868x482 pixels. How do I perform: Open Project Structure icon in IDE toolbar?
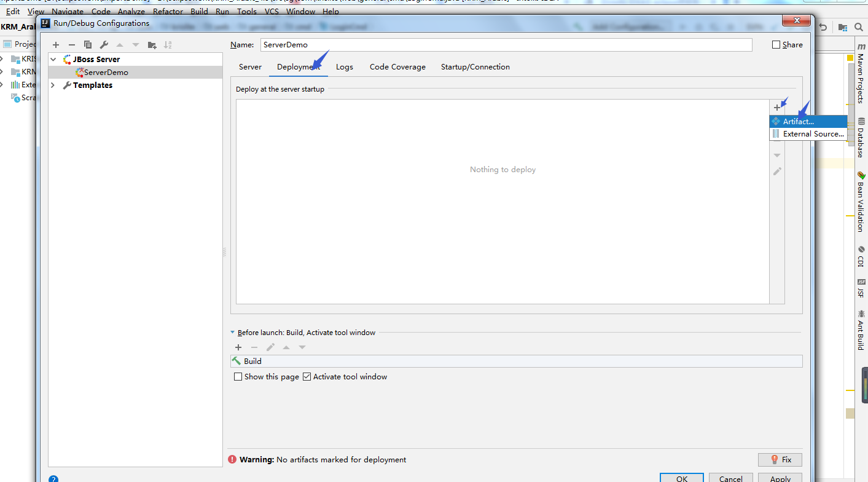click(843, 27)
